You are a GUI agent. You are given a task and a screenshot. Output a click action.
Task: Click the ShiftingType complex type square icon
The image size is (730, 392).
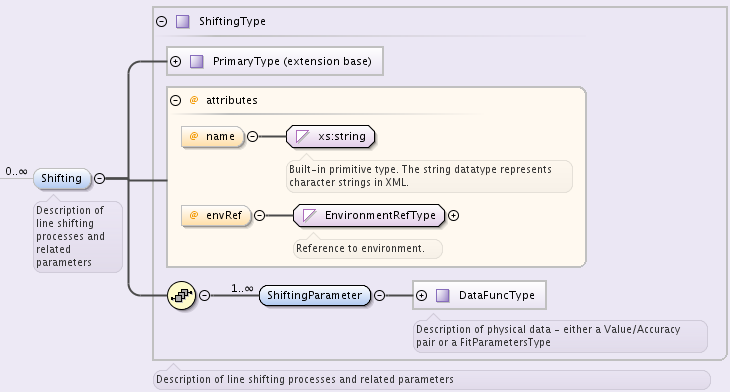point(182,21)
